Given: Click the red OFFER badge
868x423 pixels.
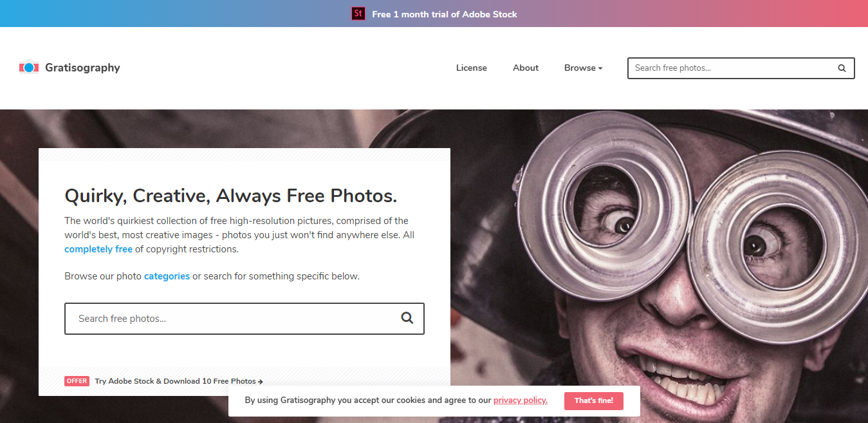Looking at the screenshot, I should pos(77,381).
